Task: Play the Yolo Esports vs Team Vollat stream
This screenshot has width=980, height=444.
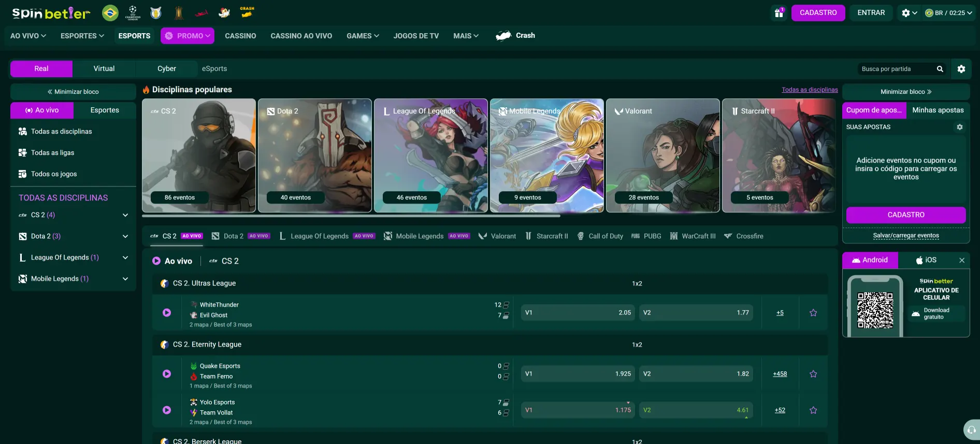Action: click(167, 410)
